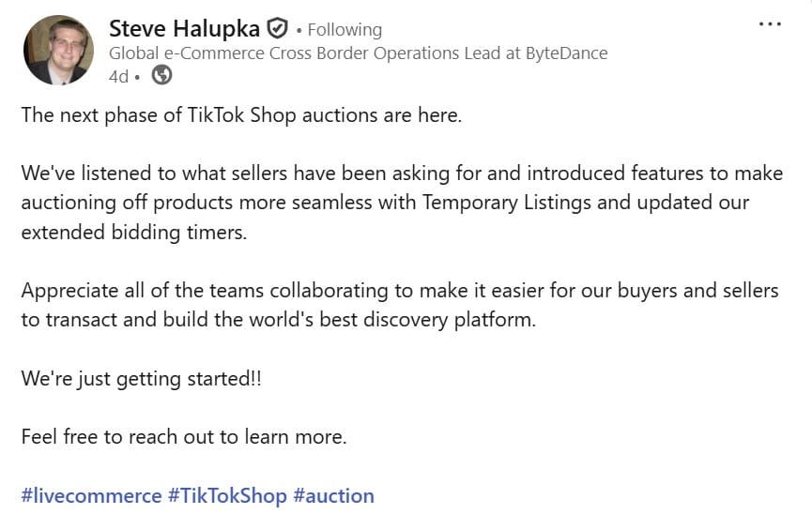
Task: Open the #TikTokShop hashtag
Action: [x=226, y=495]
